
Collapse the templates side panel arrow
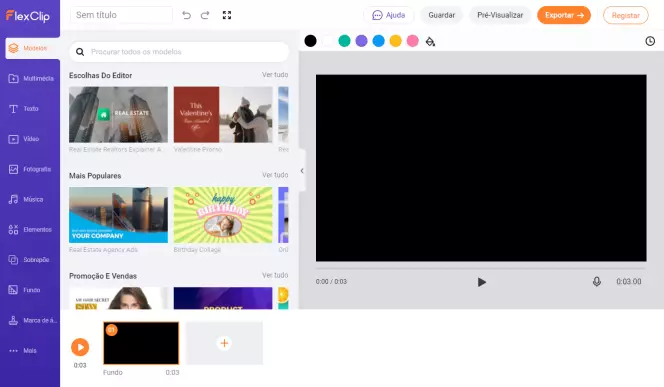(x=302, y=171)
